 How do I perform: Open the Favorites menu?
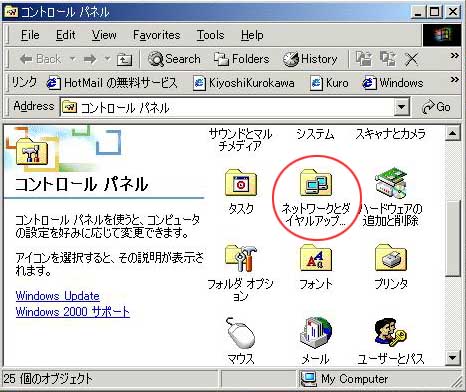(156, 35)
